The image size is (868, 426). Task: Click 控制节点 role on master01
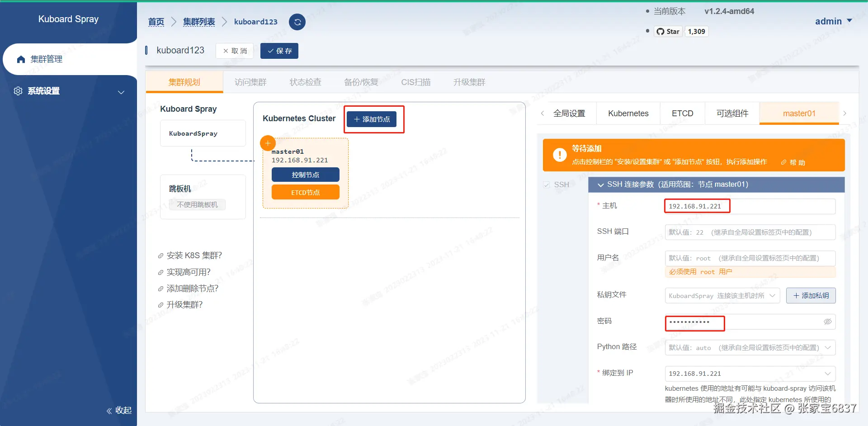306,175
